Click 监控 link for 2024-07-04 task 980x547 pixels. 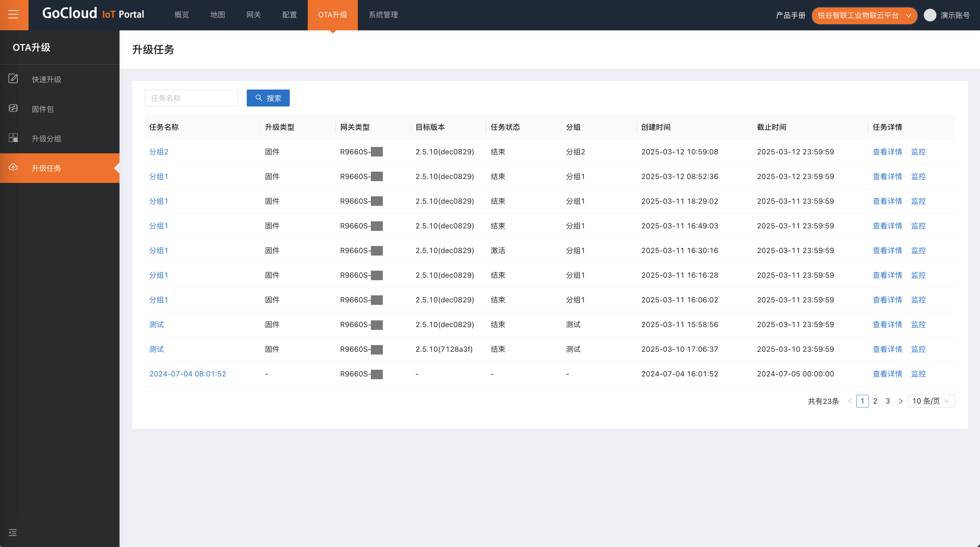[918, 374]
